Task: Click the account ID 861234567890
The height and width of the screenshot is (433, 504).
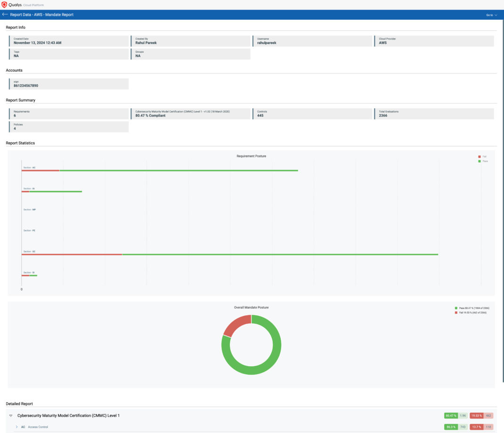Action: pos(26,85)
